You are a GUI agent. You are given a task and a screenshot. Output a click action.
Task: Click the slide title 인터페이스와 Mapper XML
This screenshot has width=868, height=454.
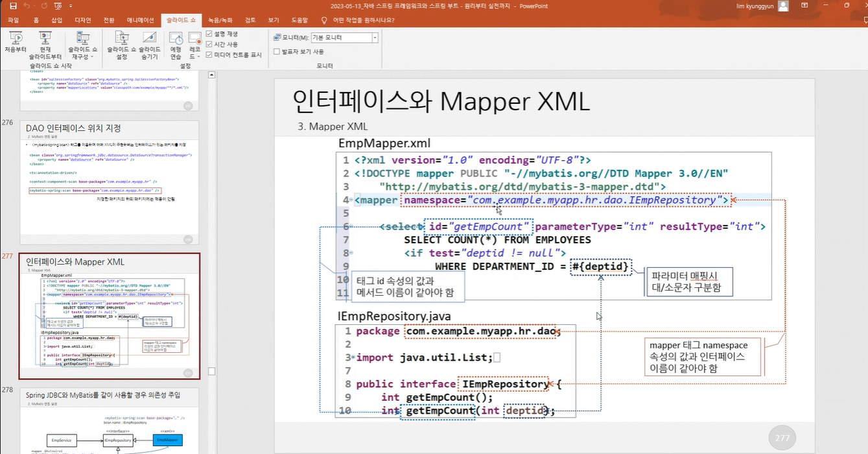point(440,102)
